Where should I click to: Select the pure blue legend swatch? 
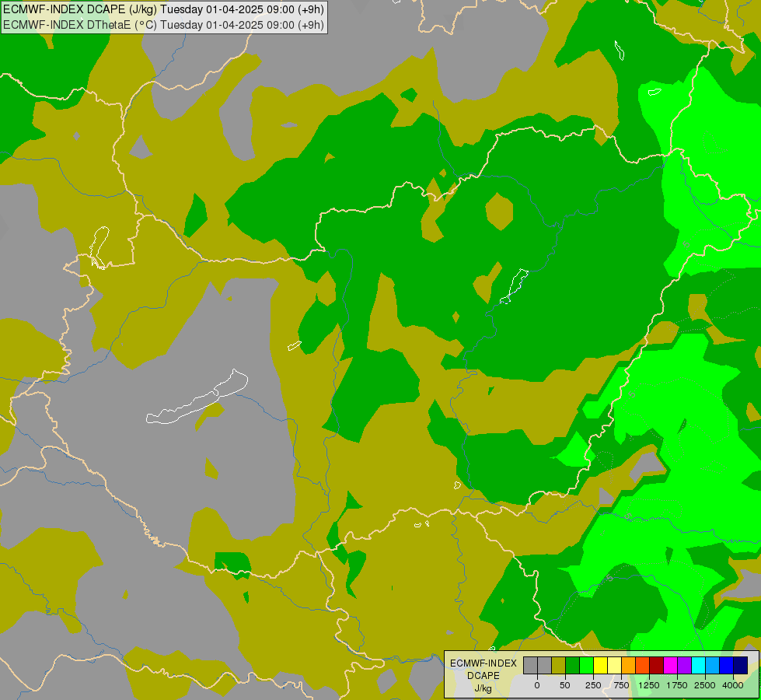pyautogui.click(x=727, y=665)
